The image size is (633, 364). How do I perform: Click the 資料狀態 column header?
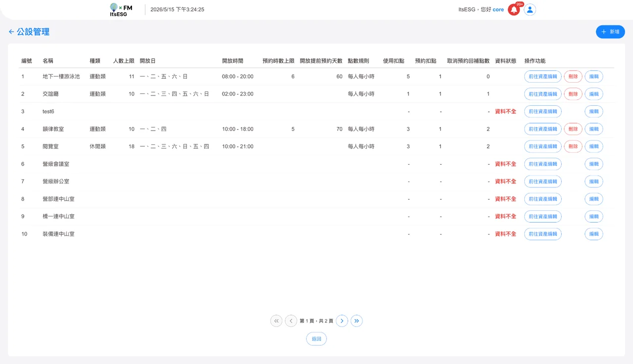tap(505, 61)
